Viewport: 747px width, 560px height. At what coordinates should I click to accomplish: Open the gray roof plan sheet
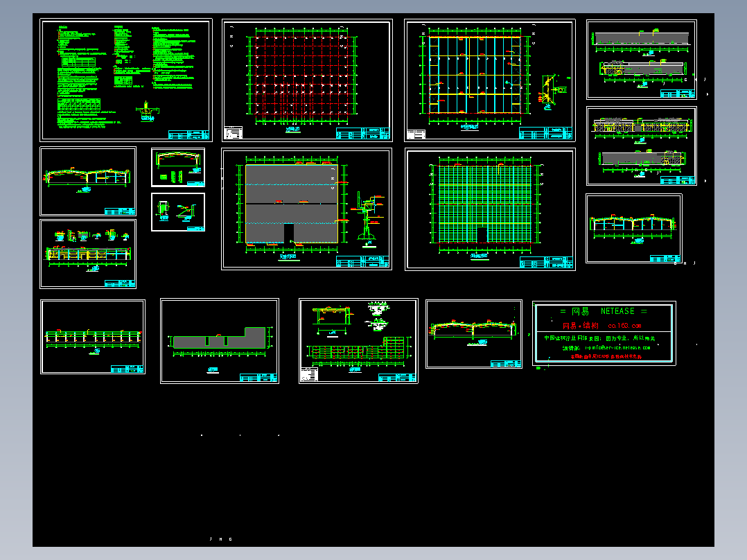point(307,209)
